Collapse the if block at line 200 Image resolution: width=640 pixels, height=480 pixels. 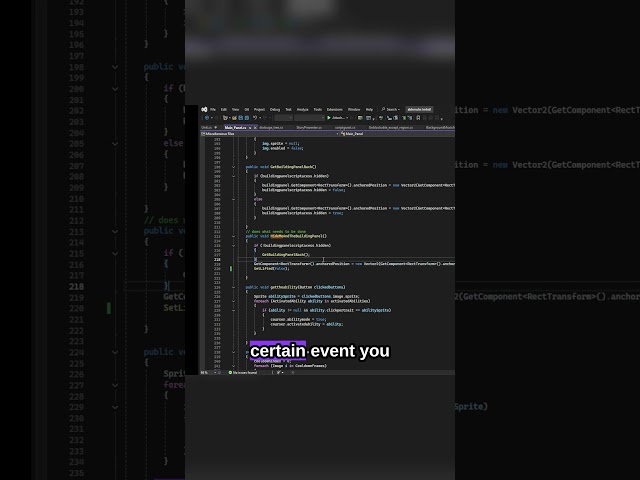point(233,176)
